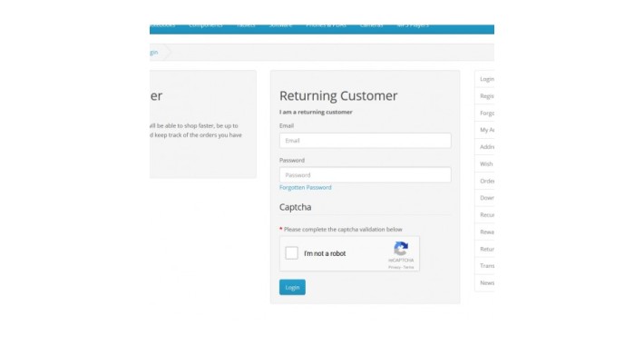The width and height of the screenshot is (644, 345).
Task: Select Register in the right sidebar list
Action: [484, 96]
